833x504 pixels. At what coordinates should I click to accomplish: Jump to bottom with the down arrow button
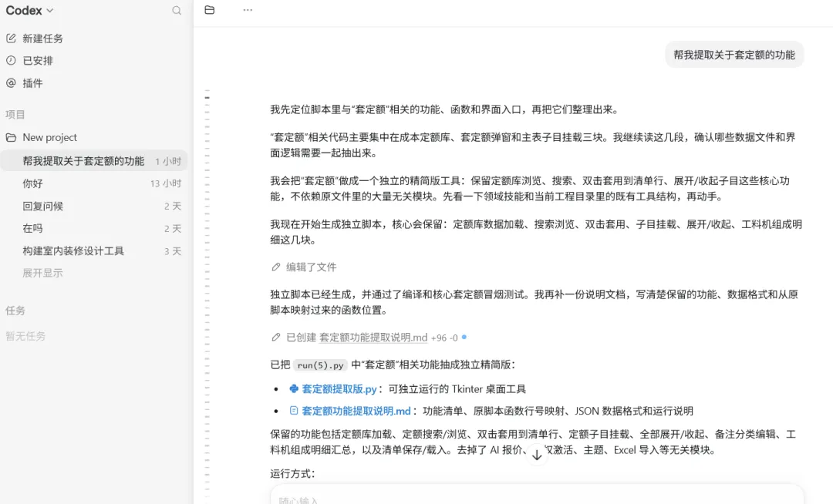point(537,455)
